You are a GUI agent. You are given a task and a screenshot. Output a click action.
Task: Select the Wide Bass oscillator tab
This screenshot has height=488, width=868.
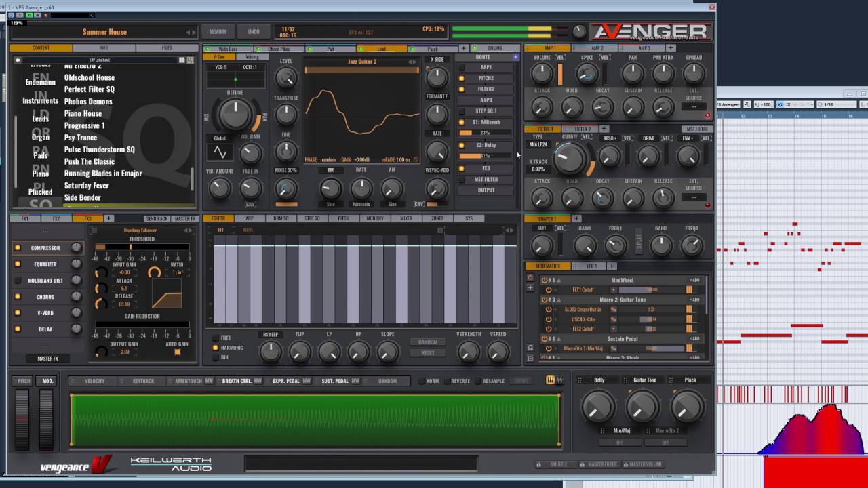point(229,49)
